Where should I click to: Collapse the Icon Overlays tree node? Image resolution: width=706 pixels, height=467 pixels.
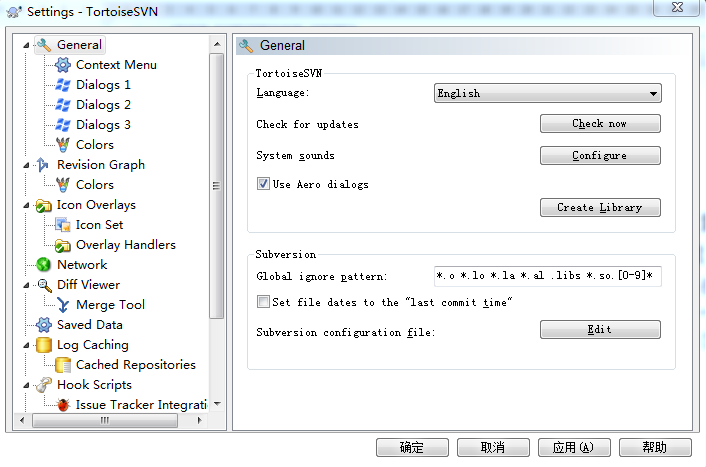pyautogui.click(x=26, y=205)
